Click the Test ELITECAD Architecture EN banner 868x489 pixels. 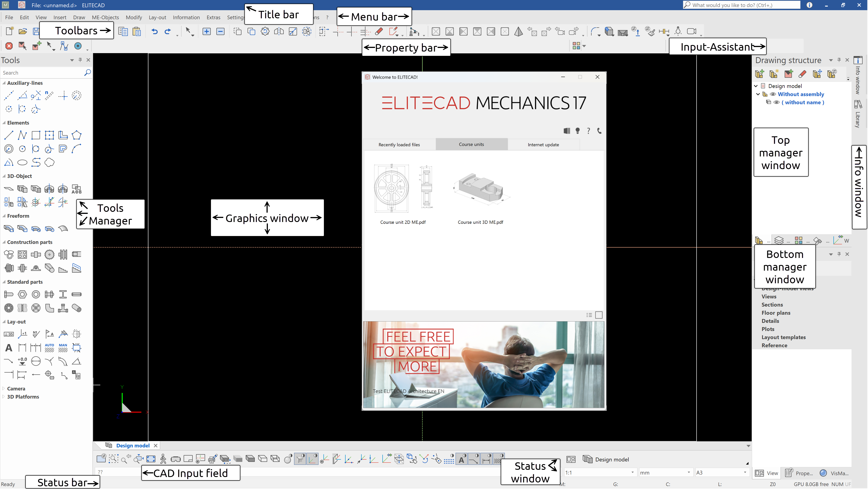[484, 364]
